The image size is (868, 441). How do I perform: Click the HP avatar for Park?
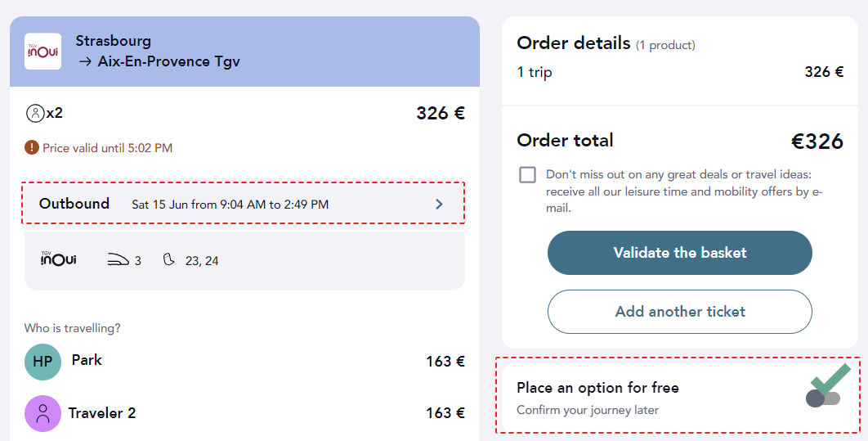pos(43,362)
